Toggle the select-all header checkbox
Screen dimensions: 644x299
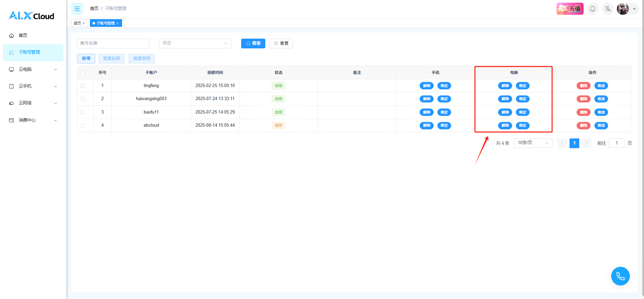(83, 73)
